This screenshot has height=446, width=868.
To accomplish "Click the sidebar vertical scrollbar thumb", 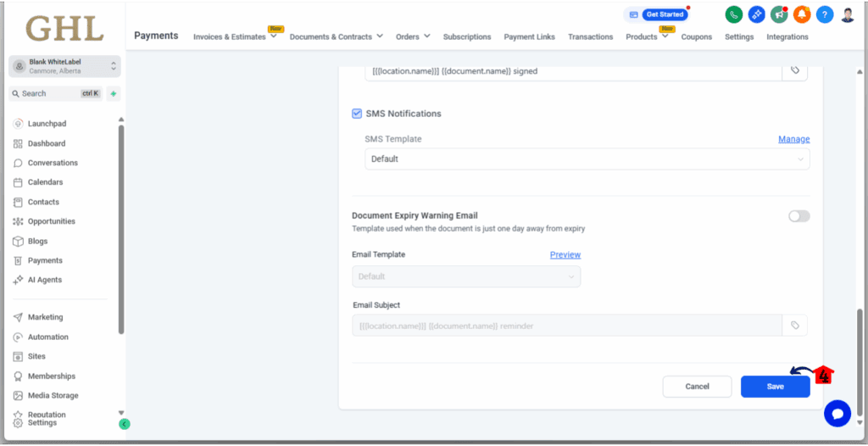I will (x=121, y=230).
